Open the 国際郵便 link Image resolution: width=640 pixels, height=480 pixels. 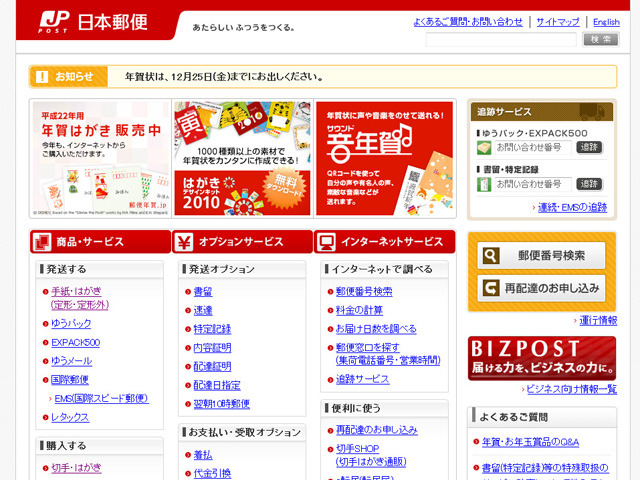(70, 380)
